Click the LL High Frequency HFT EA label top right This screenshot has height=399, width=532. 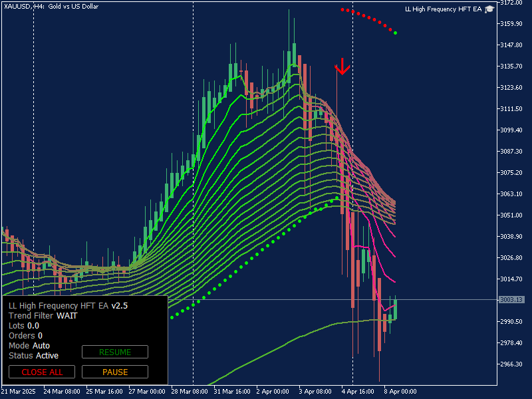(x=443, y=9)
